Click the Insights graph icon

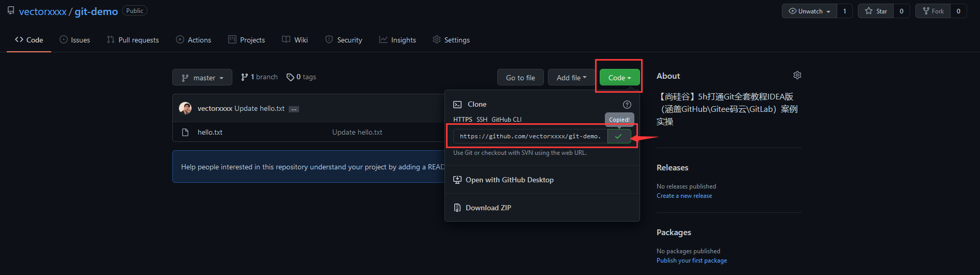[x=383, y=39]
